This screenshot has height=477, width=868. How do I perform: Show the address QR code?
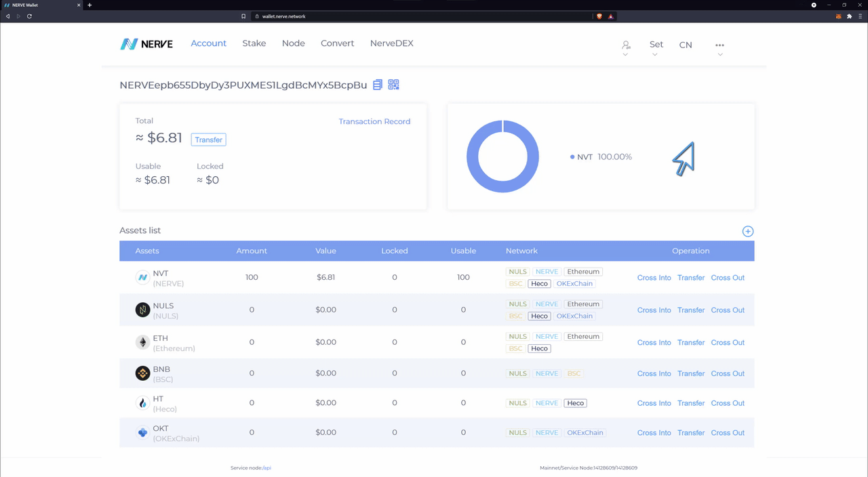pyautogui.click(x=393, y=85)
